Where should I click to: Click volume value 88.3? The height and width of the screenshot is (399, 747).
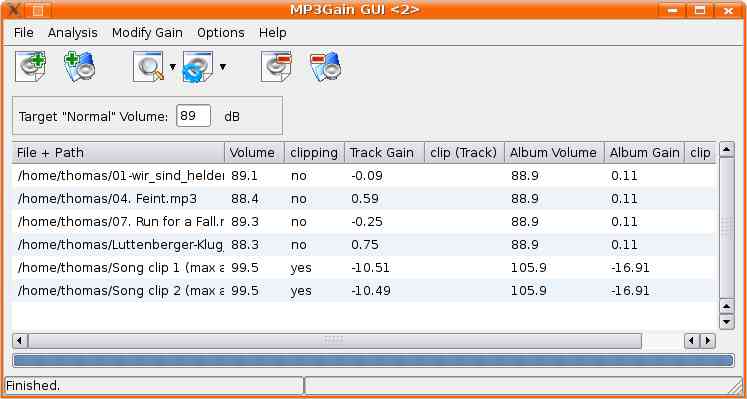pos(245,245)
